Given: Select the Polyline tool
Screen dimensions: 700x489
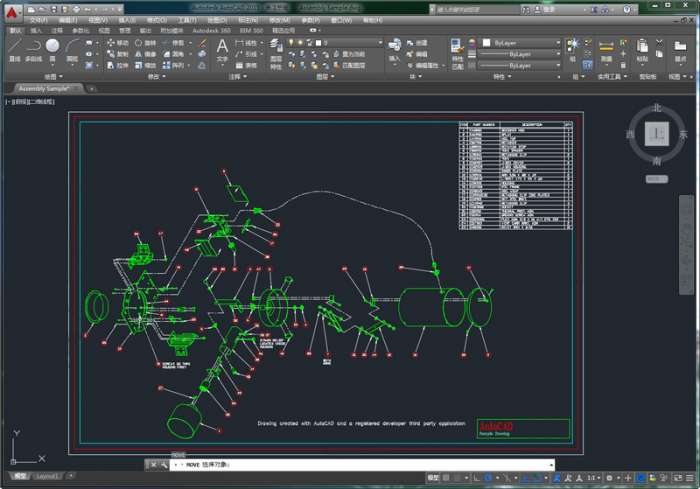Looking at the screenshot, I should pos(33,49).
